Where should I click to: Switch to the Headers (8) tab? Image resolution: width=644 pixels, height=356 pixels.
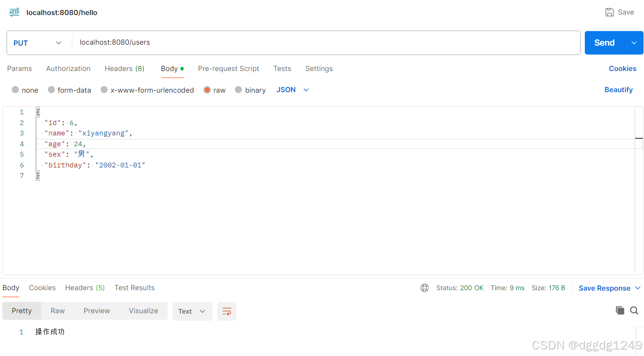[x=124, y=69]
